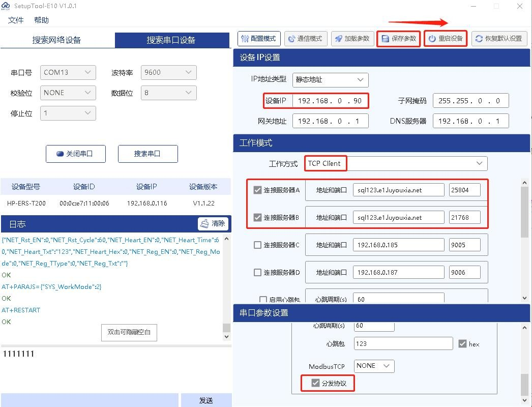Toggle the hex checkbox beside 心跳包
Screen dimensions: 532x407
[462, 344]
